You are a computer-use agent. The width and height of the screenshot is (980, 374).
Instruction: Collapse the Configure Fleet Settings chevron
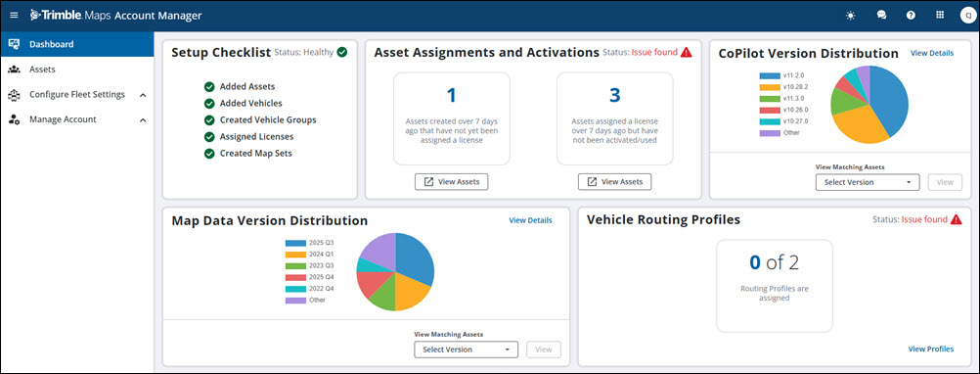click(x=143, y=95)
